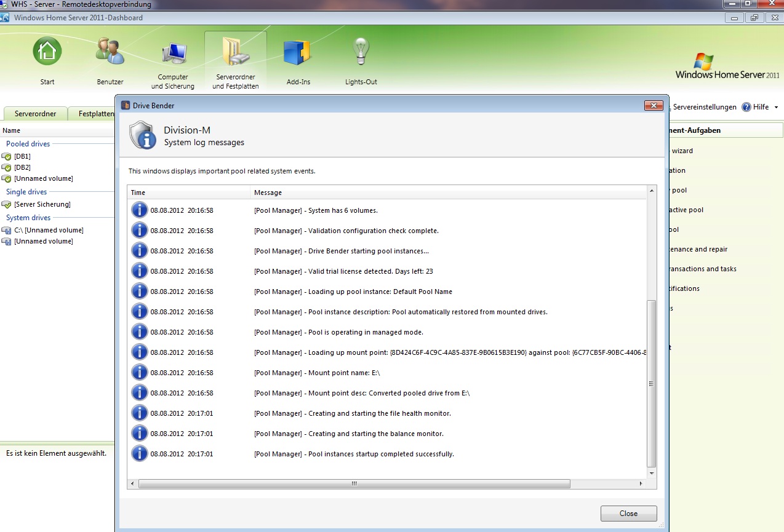Click info icon for 'Loading up pool instance'
Image resolution: width=784 pixels, height=532 pixels.
tap(140, 292)
